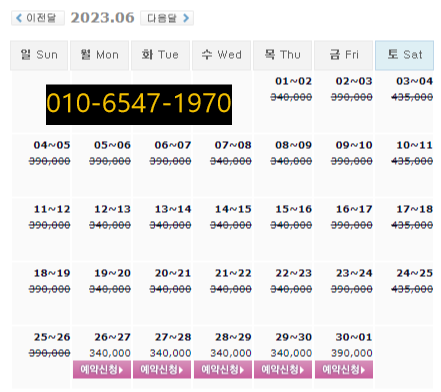This screenshot has height=392, width=441.
Task: Click phone number 010-6547-1970 banner
Action: click(139, 105)
